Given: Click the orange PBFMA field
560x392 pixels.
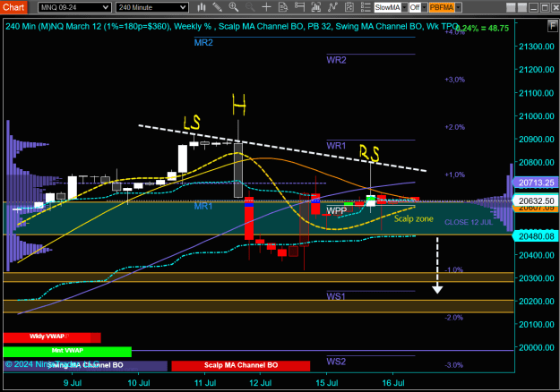Looking at the screenshot, I should tap(442, 7).
